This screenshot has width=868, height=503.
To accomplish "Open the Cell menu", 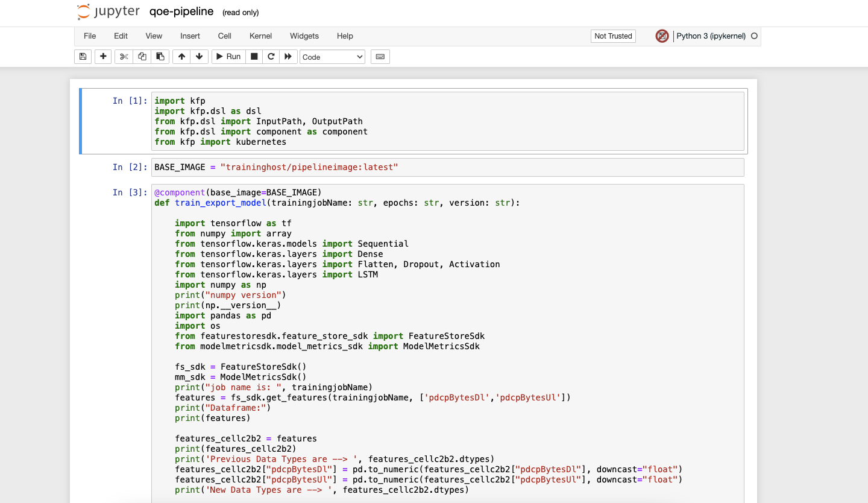I will (225, 36).
